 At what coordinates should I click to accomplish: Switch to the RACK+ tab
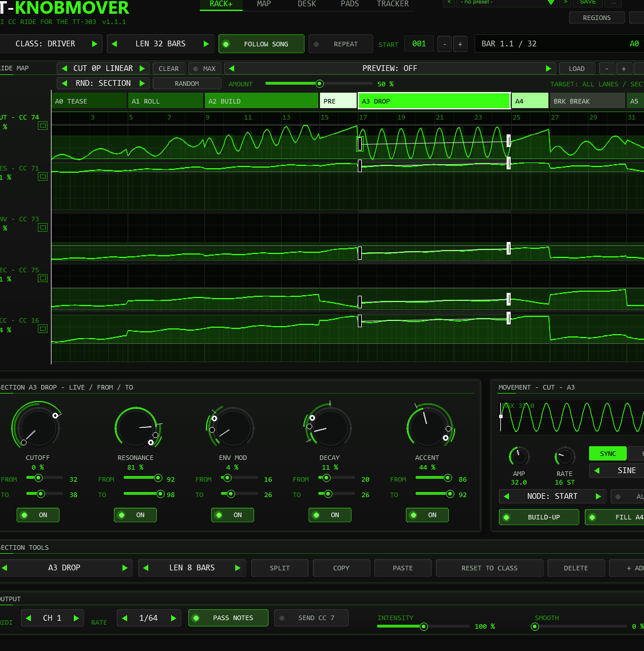coord(221,4)
